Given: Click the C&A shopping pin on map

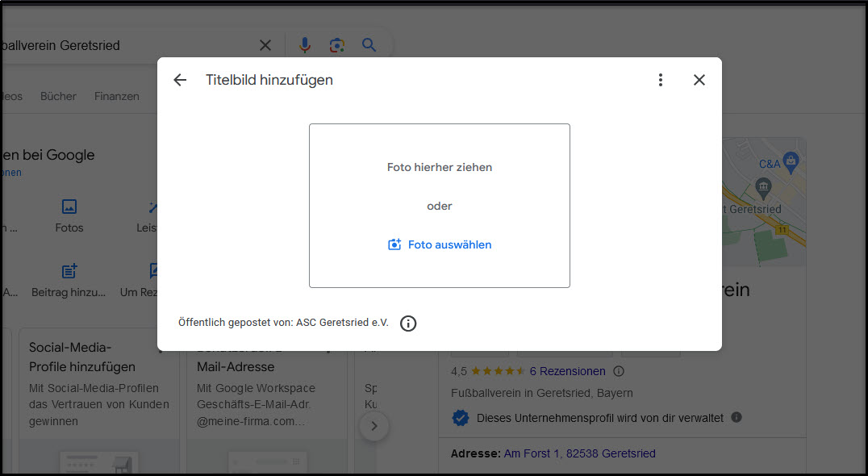Looking at the screenshot, I should (x=791, y=161).
